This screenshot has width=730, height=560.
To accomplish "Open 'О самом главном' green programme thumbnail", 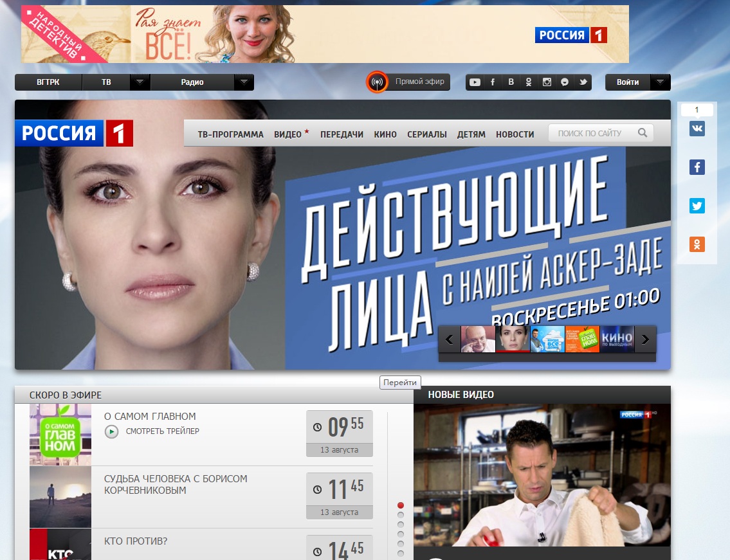I will (60, 435).
